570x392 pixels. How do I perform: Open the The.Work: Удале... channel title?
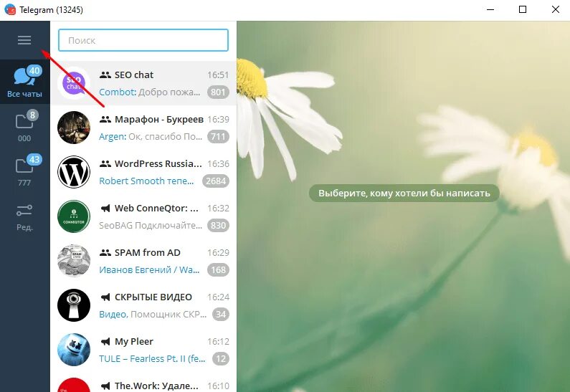point(157,386)
